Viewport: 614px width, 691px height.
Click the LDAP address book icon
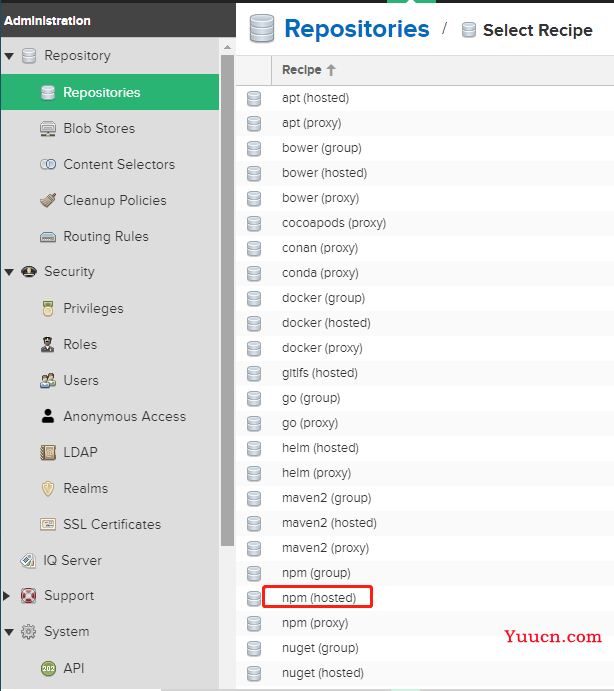(48, 453)
